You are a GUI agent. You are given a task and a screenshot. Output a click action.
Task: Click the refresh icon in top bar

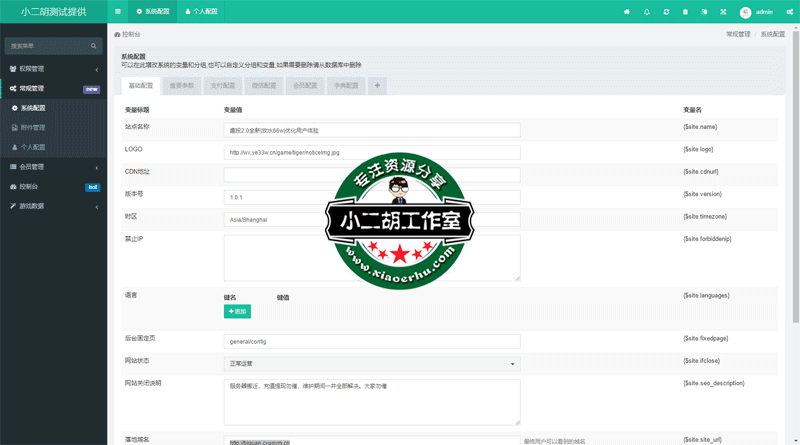pos(666,12)
